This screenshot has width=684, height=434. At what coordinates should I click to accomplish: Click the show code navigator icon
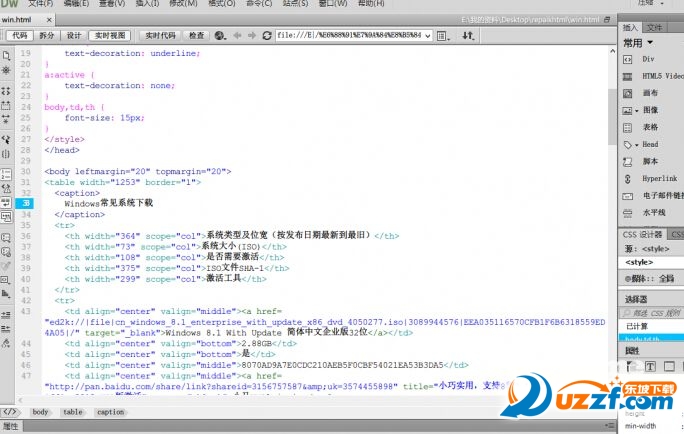[6, 70]
